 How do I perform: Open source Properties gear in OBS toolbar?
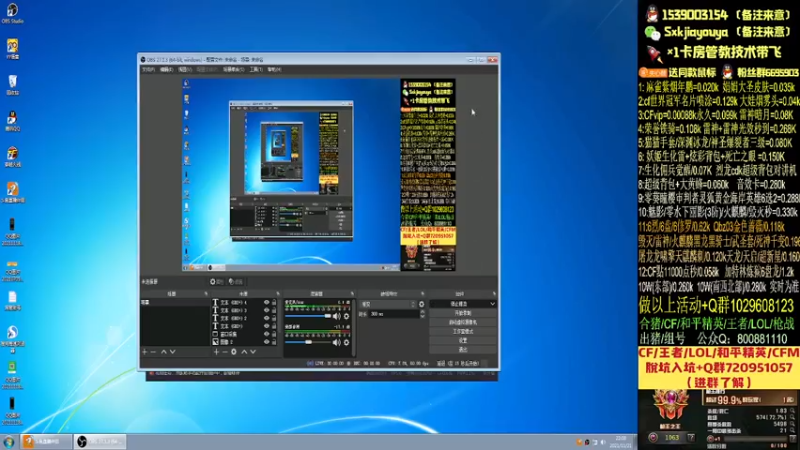tap(217, 282)
